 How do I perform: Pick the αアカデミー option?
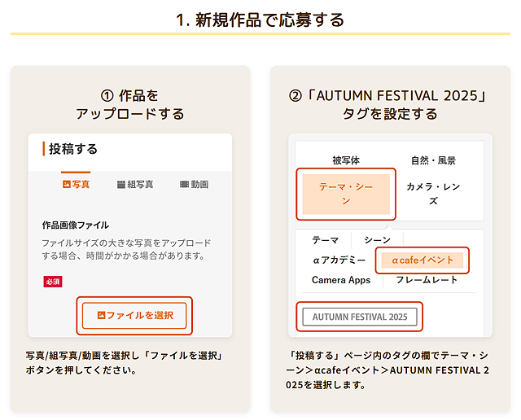coord(339,260)
